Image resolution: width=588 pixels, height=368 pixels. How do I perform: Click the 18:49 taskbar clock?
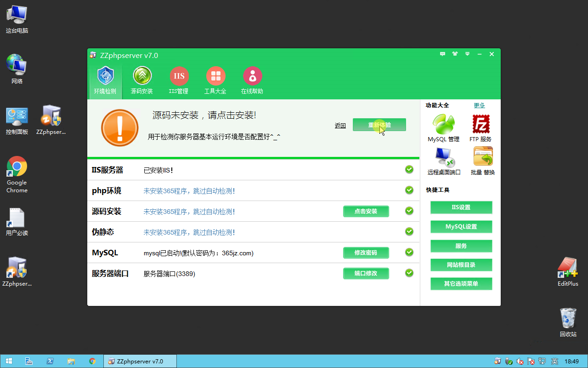coord(571,362)
